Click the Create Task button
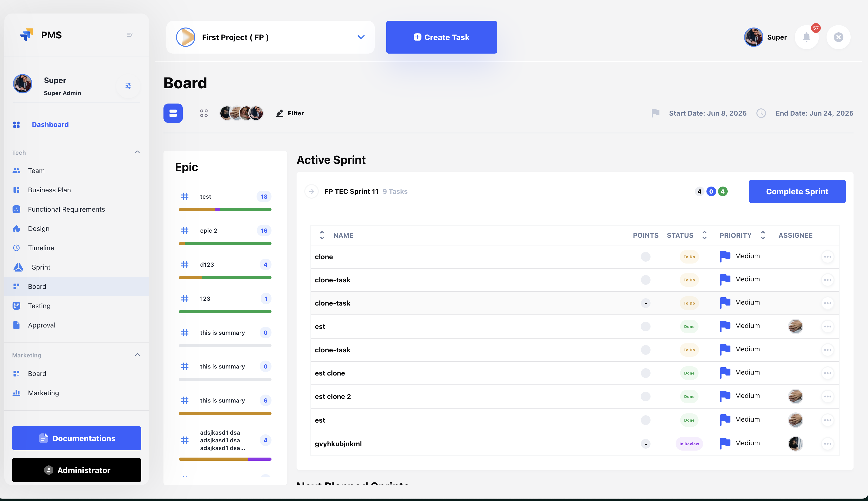The height and width of the screenshot is (501, 868). [441, 37]
